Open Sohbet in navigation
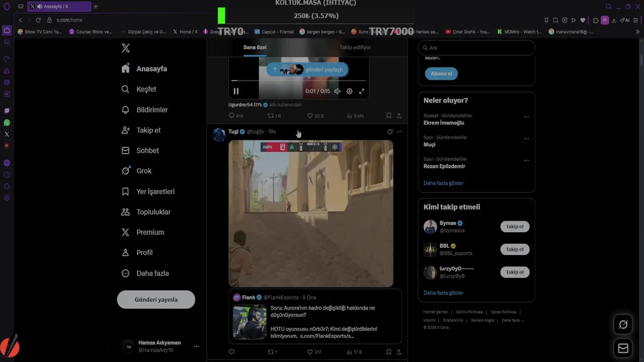This screenshot has width=644, height=362. [140, 150]
